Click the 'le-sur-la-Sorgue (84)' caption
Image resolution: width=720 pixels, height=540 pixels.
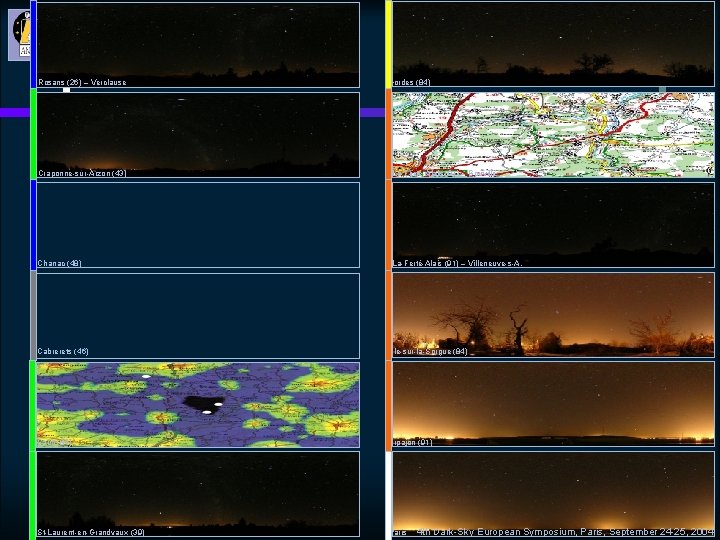(430, 351)
